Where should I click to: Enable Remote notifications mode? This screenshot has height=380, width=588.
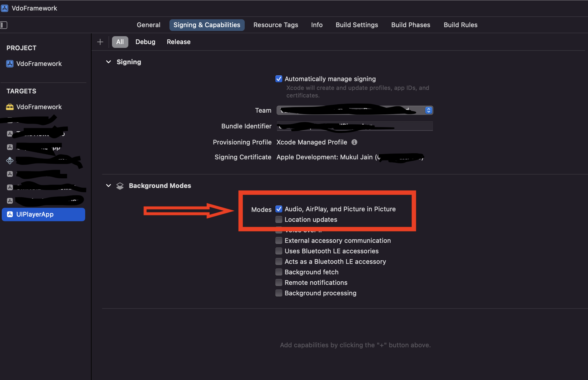[x=279, y=283]
